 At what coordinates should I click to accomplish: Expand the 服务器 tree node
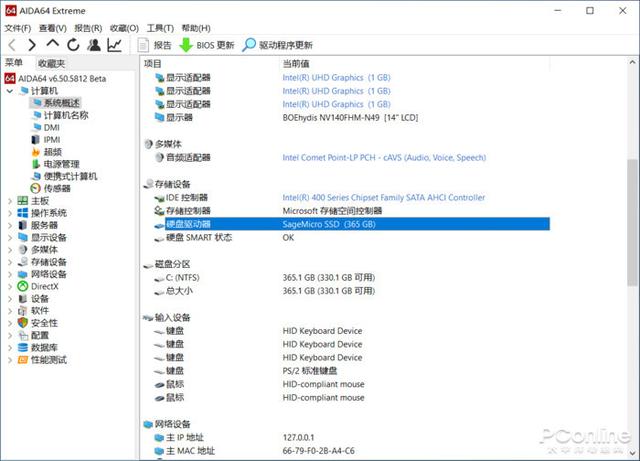[10, 225]
